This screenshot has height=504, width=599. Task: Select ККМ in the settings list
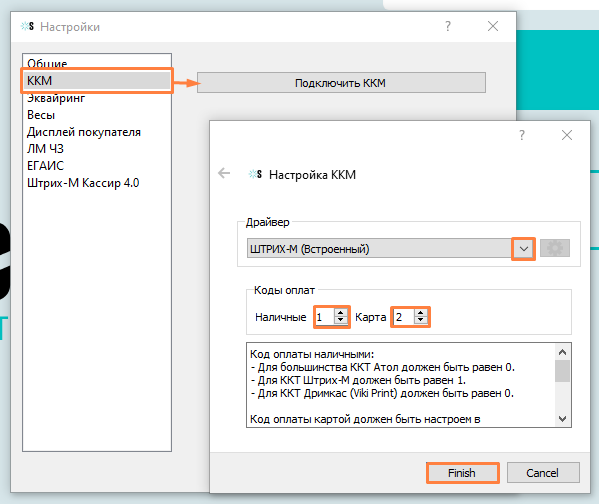click(x=97, y=81)
